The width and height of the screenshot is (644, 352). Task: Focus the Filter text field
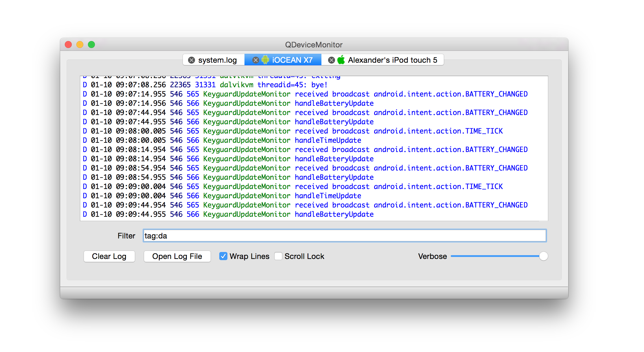click(345, 236)
